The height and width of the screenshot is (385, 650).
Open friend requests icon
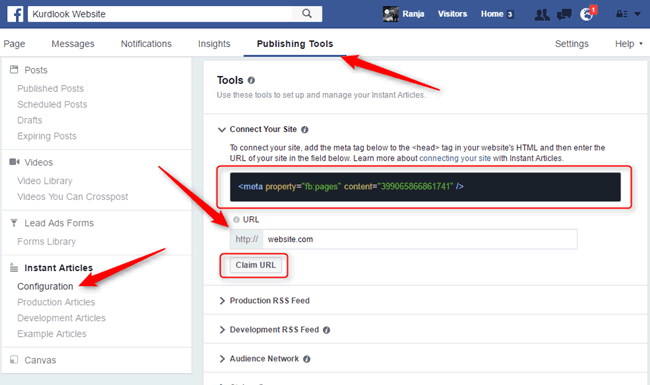542,15
